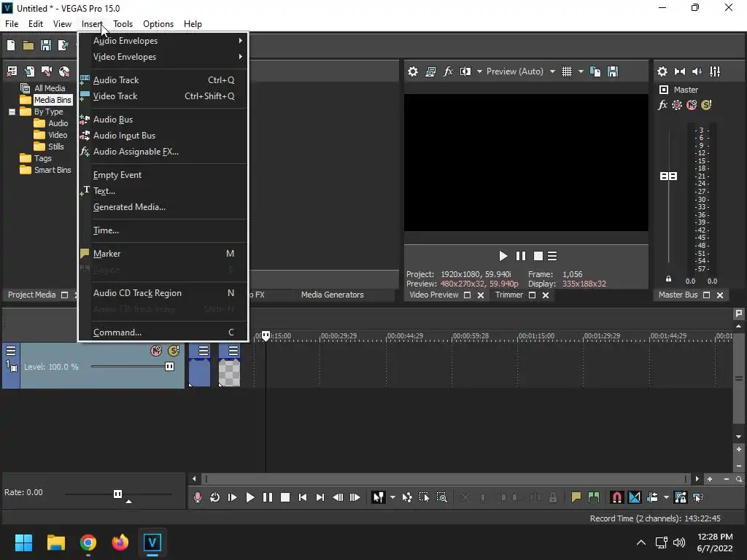Open the Overlays dropdown arrow
Screen dimensions: 747x560
[x=581, y=71]
